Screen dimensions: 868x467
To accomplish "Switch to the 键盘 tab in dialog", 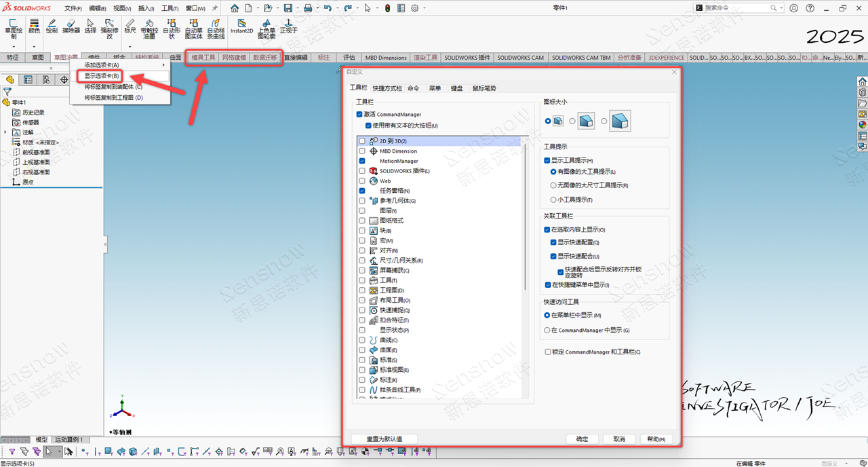I will 457,88.
